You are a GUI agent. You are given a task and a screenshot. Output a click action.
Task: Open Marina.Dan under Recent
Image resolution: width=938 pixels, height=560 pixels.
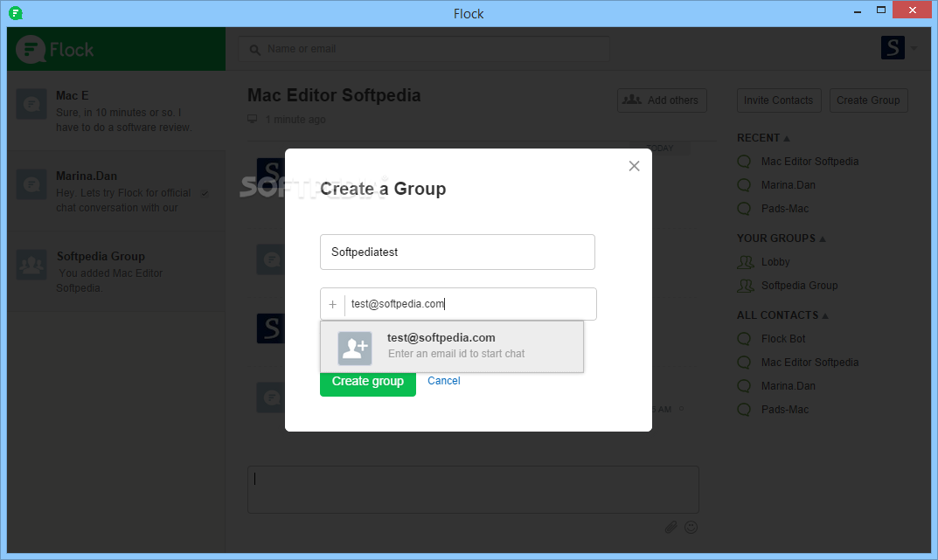point(788,185)
